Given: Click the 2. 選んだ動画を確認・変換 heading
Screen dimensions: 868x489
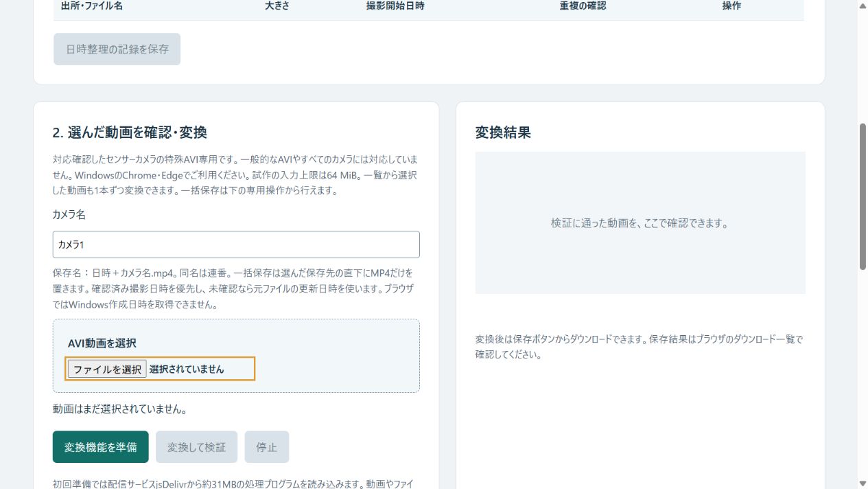Looking at the screenshot, I should pos(130,133).
